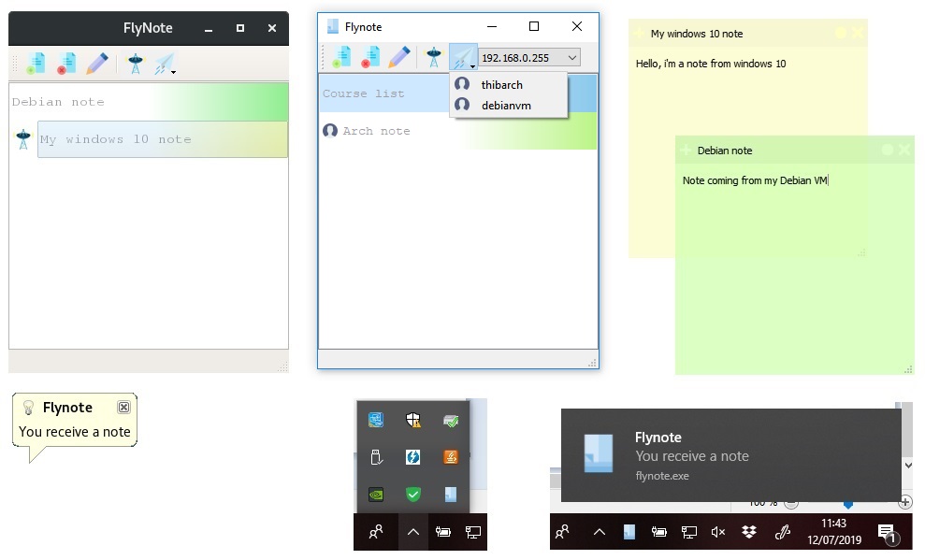Click muted volume icon on taskbar
The height and width of the screenshot is (560, 925).
[718, 532]
